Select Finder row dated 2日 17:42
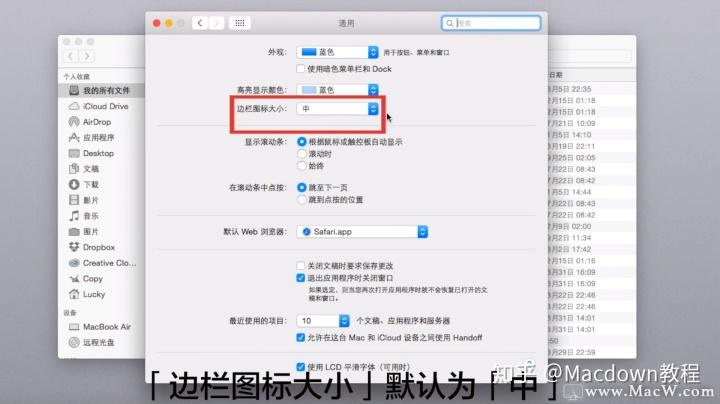The width and height of the screenshot is (720, 404). [592, 249]
